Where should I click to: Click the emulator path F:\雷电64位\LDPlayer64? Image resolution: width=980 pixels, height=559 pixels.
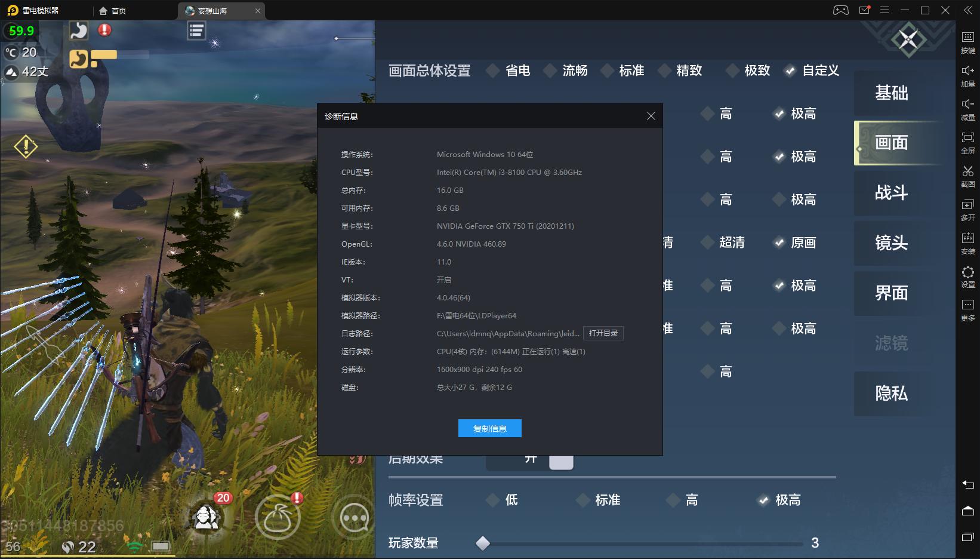476,316
